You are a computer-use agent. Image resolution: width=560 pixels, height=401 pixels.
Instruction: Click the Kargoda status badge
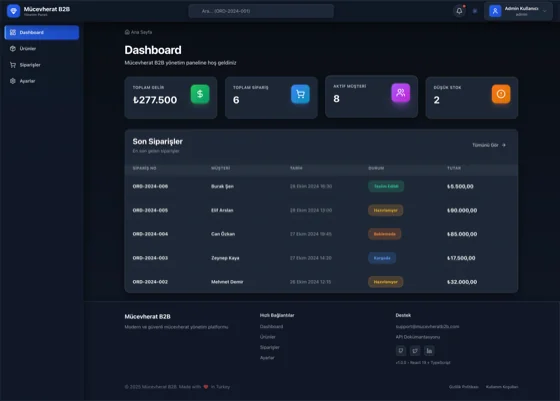(382, 258)
